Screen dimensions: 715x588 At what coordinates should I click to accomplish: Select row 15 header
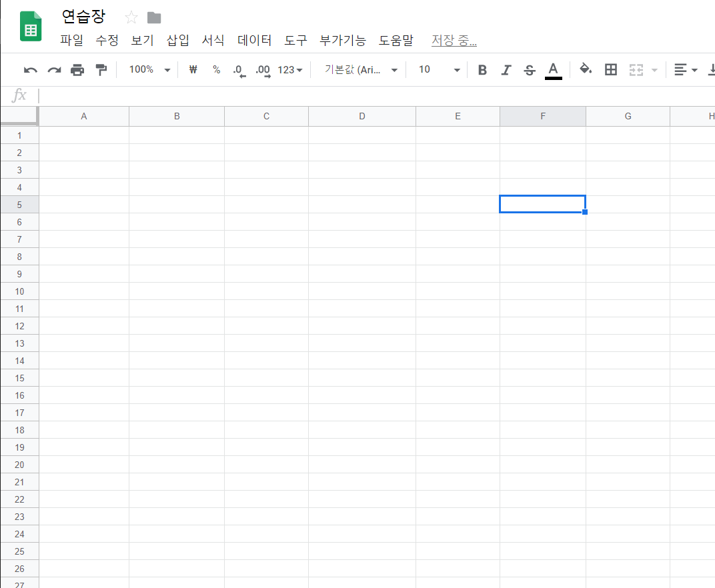pos(19,378)
